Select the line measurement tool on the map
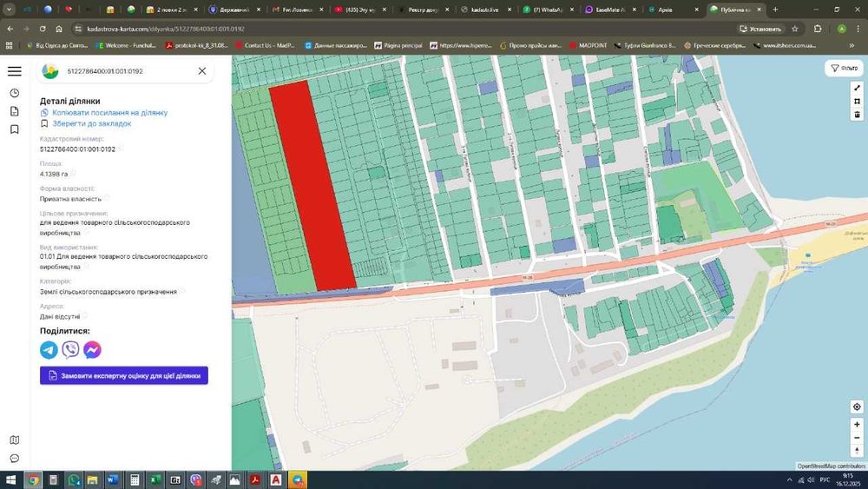868x489 pixels. [x=857, y=88]
